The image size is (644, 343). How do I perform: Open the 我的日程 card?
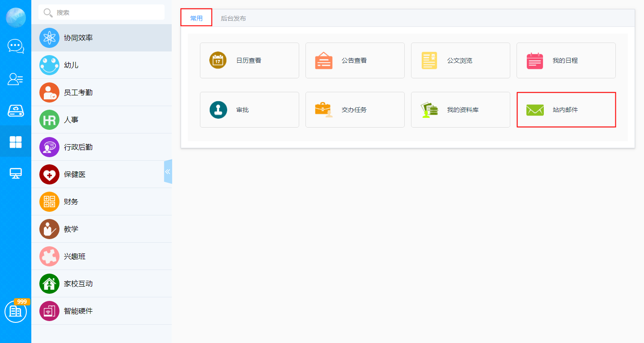click(566, 60)
